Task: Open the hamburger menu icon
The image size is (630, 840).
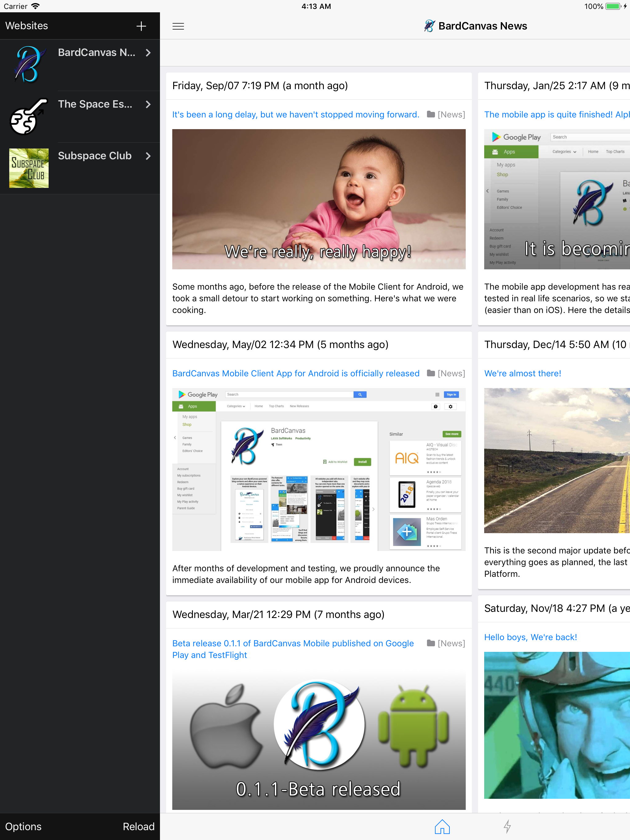Action: point(178,26)
